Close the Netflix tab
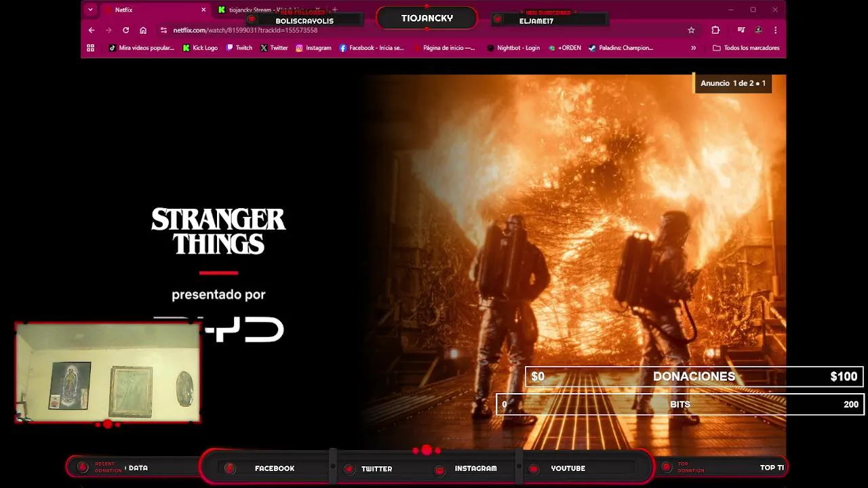 pyautogui.click(x=203, y=10)
